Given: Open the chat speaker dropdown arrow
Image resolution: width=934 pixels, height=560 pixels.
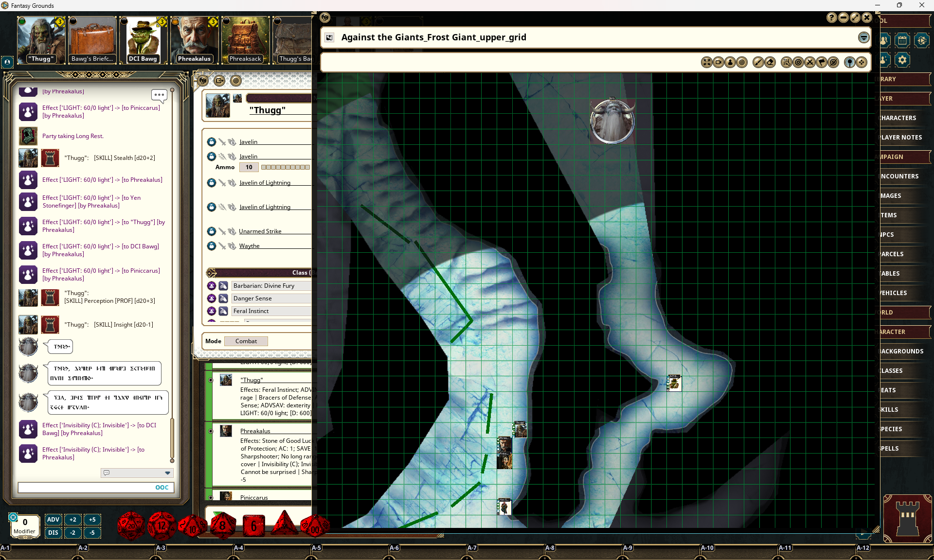Looking at the screenshot, I should tap(167, 473).
